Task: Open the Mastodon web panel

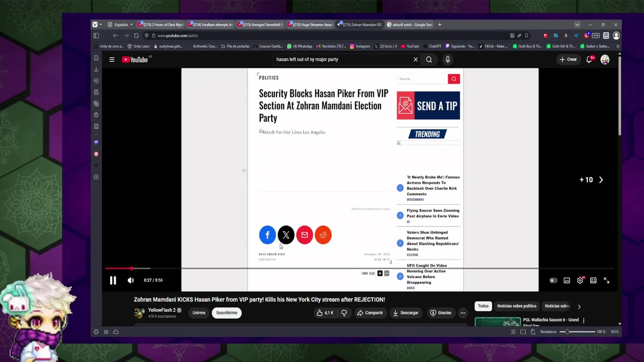Action: 96,142
